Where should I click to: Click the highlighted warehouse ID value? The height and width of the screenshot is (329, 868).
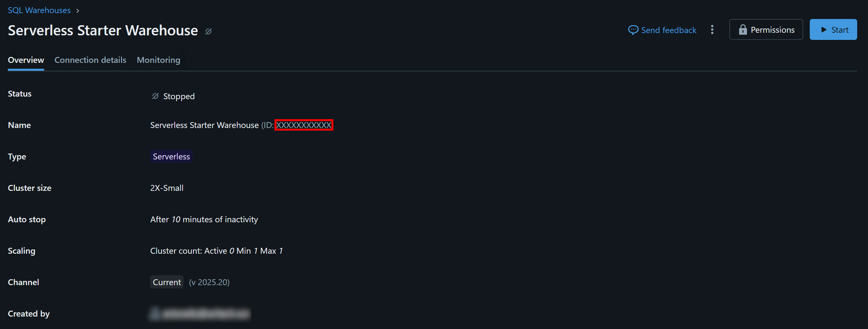[304, 125]
